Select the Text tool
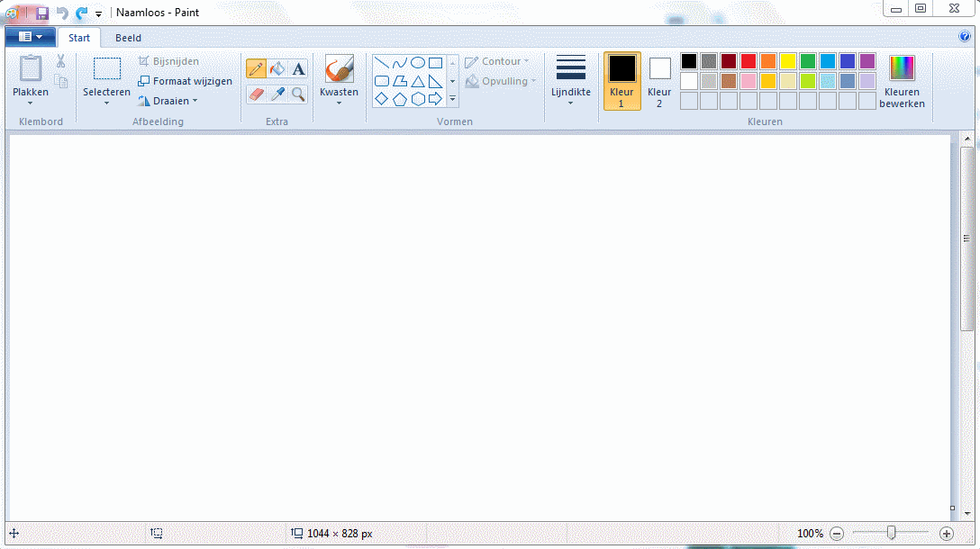The height and width of the screenshot is (549, 980). point(298,69)
